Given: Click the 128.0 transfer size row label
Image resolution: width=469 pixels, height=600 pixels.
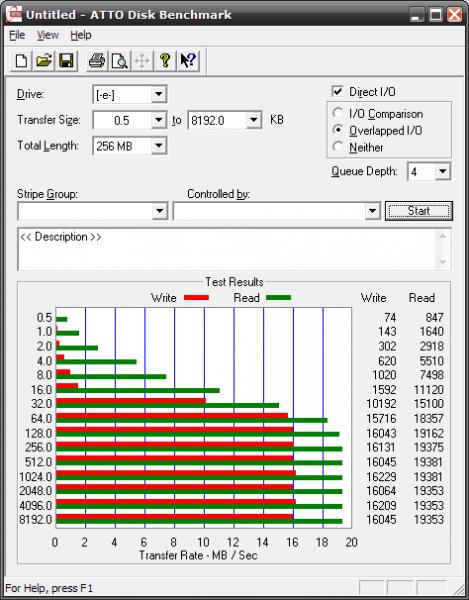Looking at the screenshot, I should point(38,434).
